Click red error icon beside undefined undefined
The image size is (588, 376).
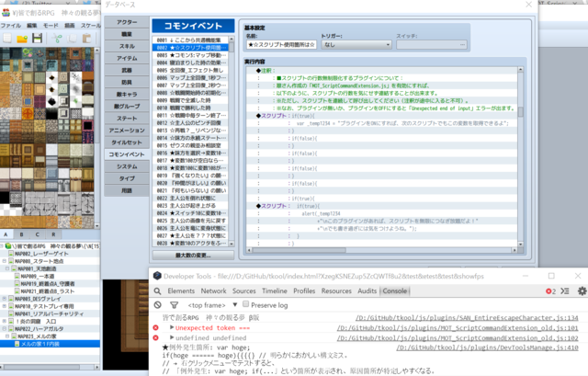(155, 338)
